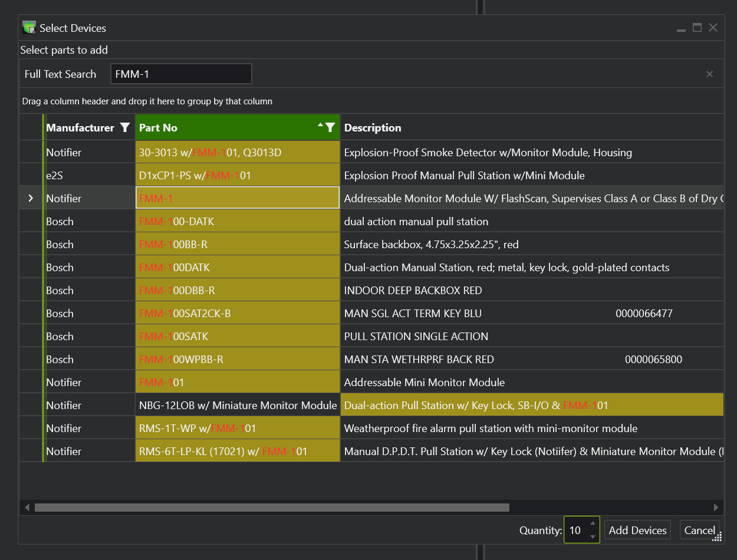Select part FMM-100SATK

coord(238,336)
